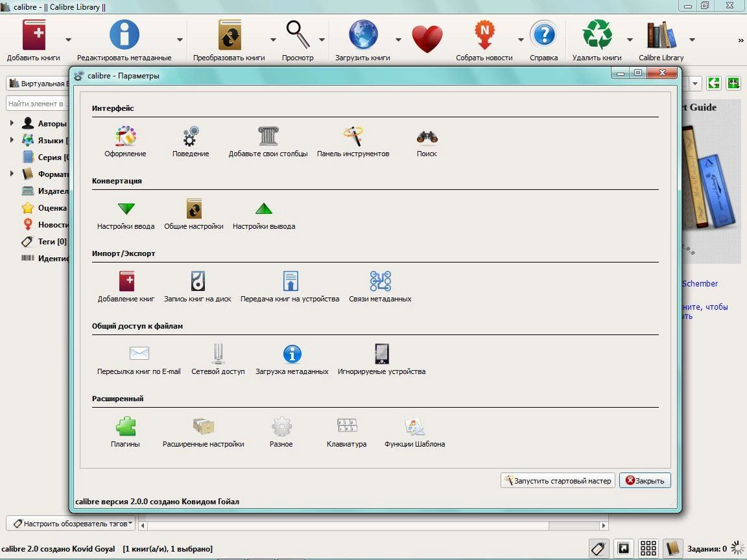Select Теги [0] in tag browser
The height and width of the screenshot is (560, 747).
pyautogui.click(x=44, y=241)
